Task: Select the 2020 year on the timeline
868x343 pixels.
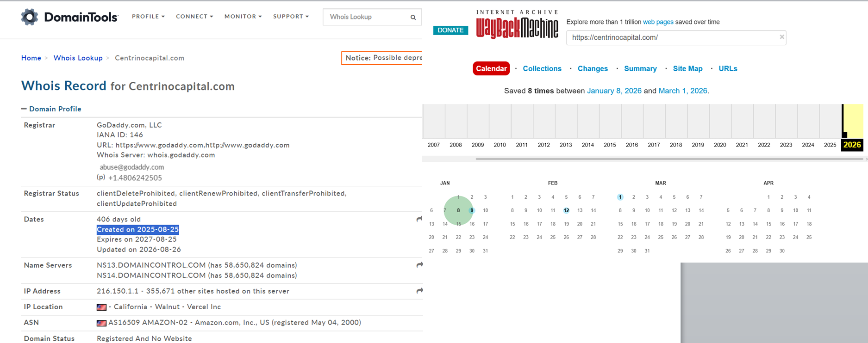Action: [720, 145]
